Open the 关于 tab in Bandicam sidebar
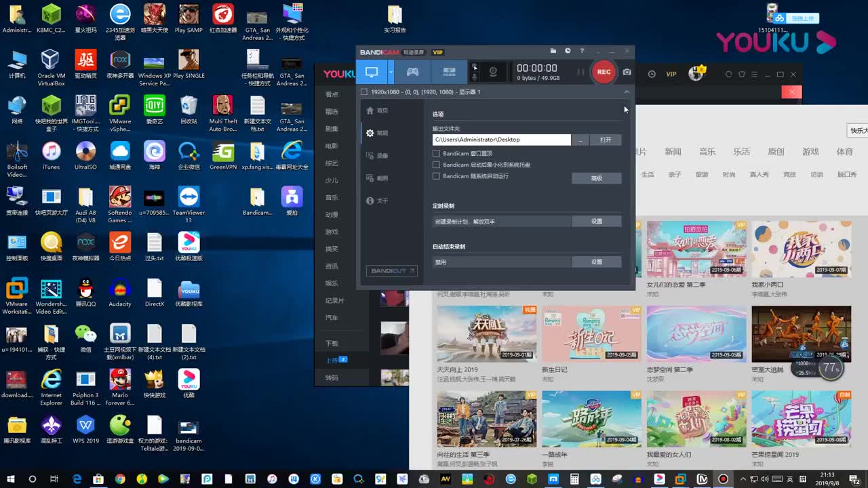 coord(377,201)
